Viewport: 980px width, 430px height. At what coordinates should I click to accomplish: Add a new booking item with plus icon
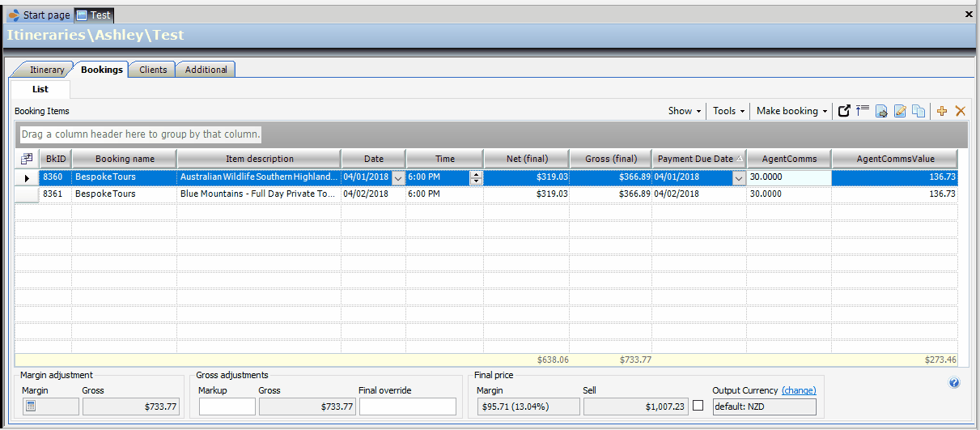click(x=942, y=111)
